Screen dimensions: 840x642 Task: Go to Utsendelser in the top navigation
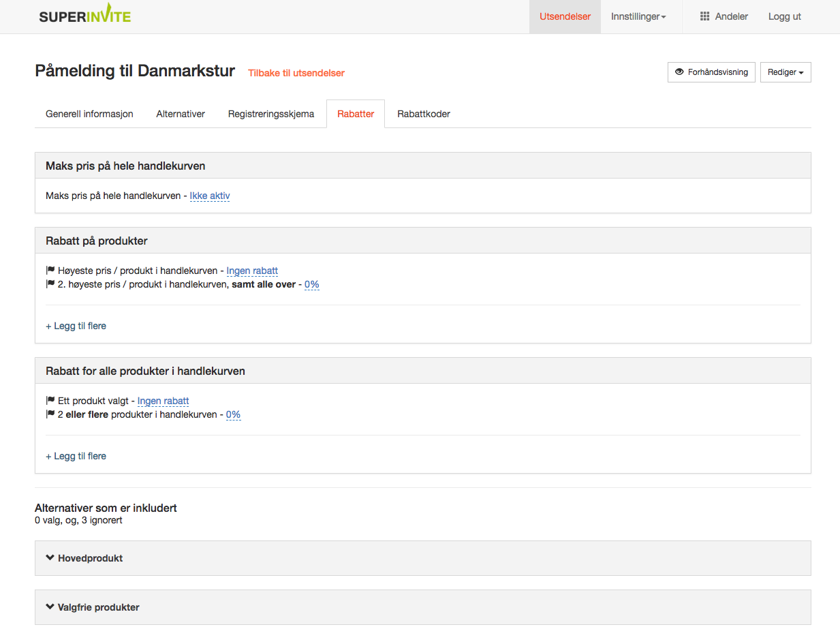tap(565, 16)
